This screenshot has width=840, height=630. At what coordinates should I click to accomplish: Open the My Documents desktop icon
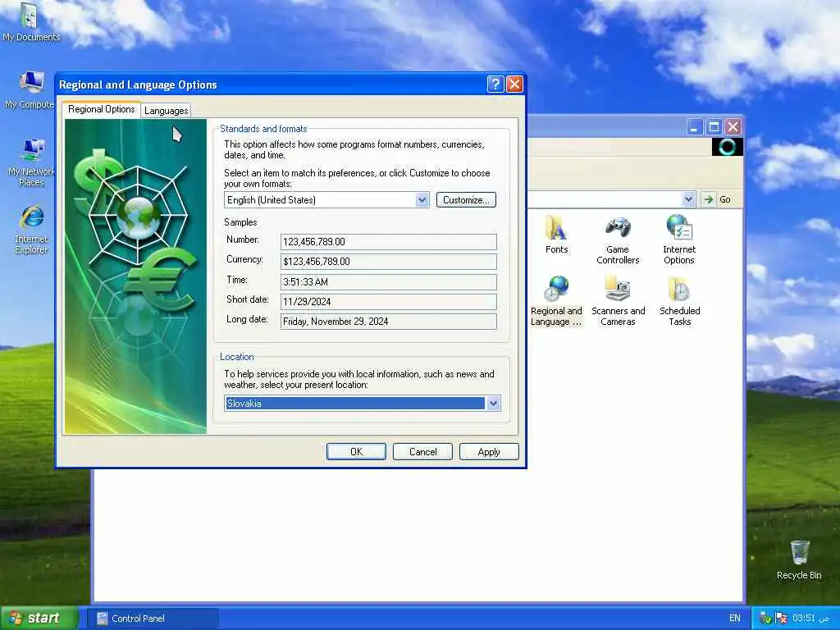point(30,21)
